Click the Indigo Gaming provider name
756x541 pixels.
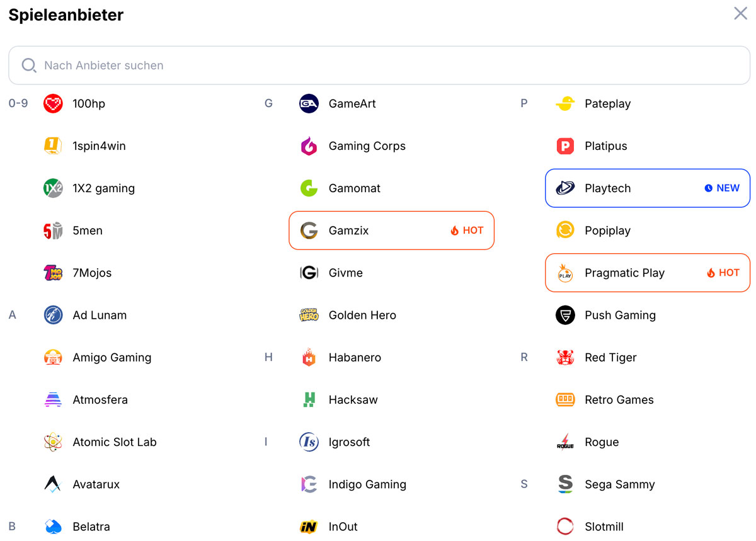point(367,484)
